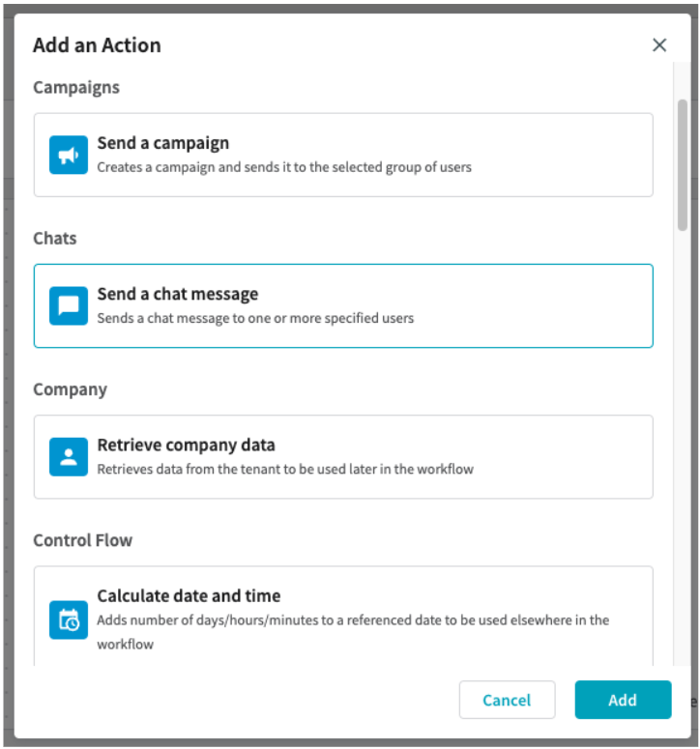700x749 pixels.
Task: Click the retrieve company data description
Action: (285, 470)
